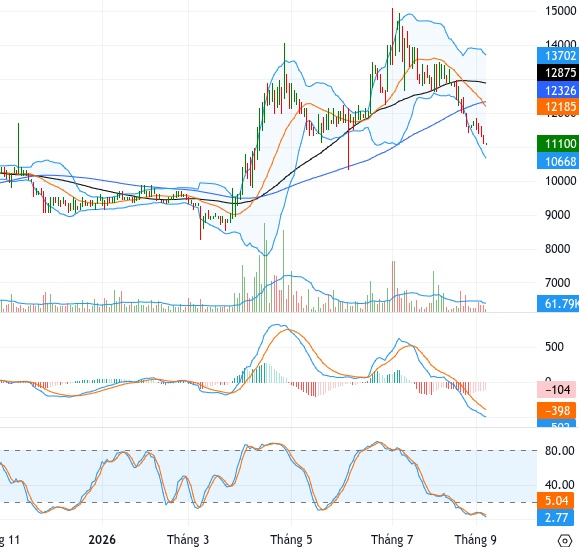Click the pink -104 MACD histogram label
The width and height of the screenshot is (579, 547).
tap(556, 390)
